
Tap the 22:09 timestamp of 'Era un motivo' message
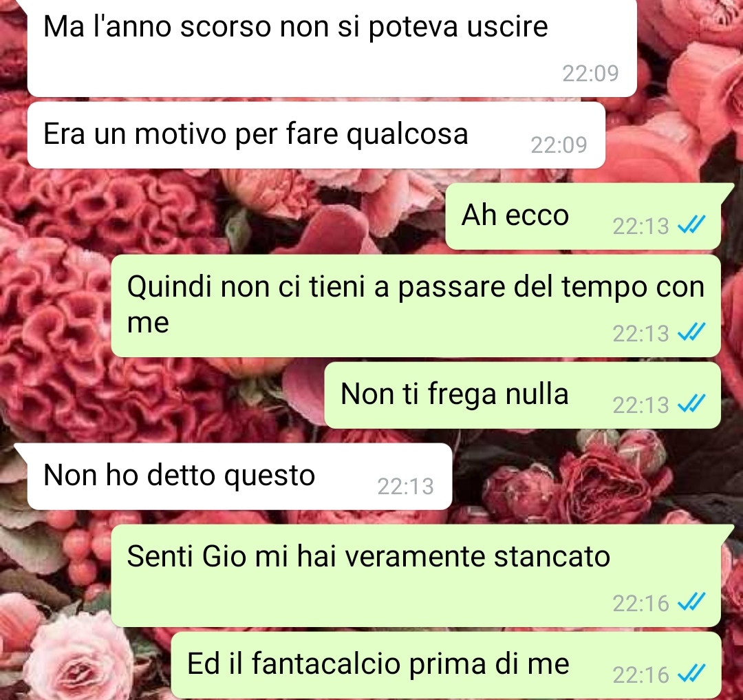(x=559, y=145)
